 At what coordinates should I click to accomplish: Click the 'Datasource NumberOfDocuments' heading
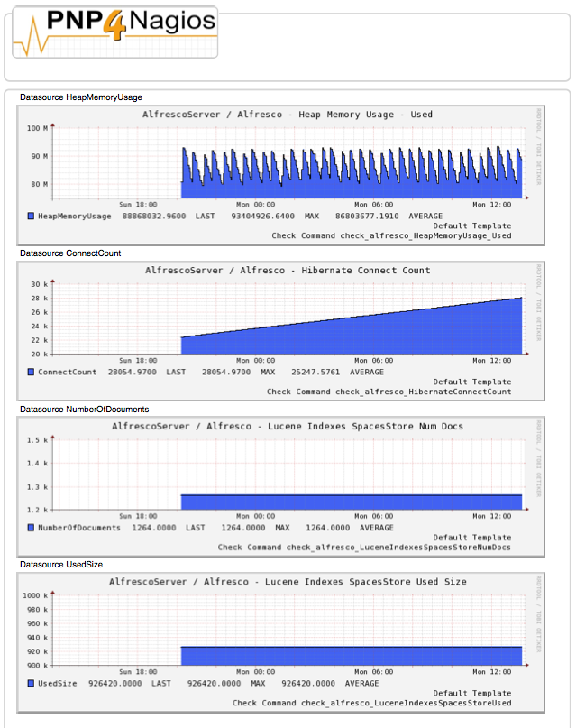(85, 409)
